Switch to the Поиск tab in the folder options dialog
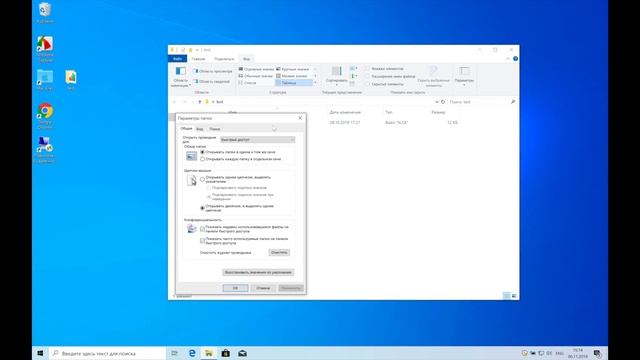 215,129
